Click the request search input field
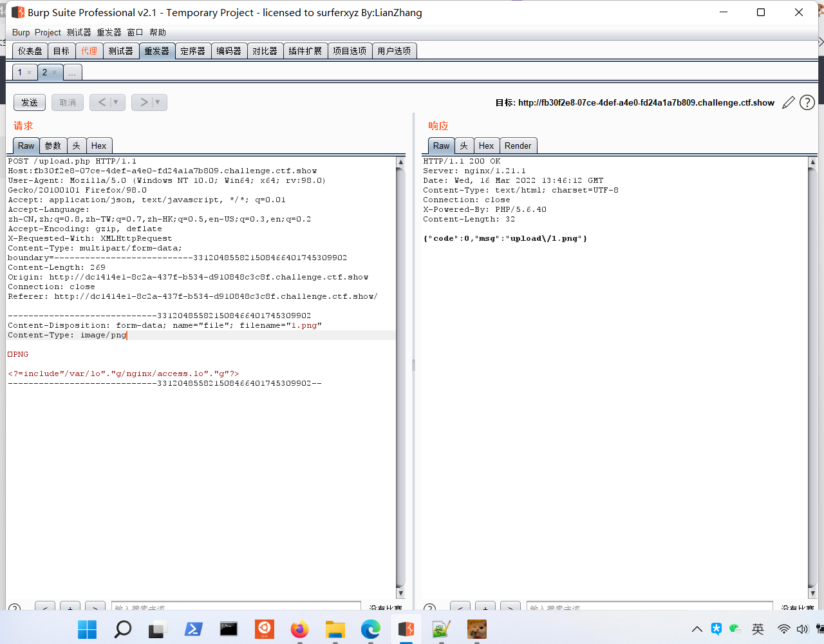 (x=236, y=607)
